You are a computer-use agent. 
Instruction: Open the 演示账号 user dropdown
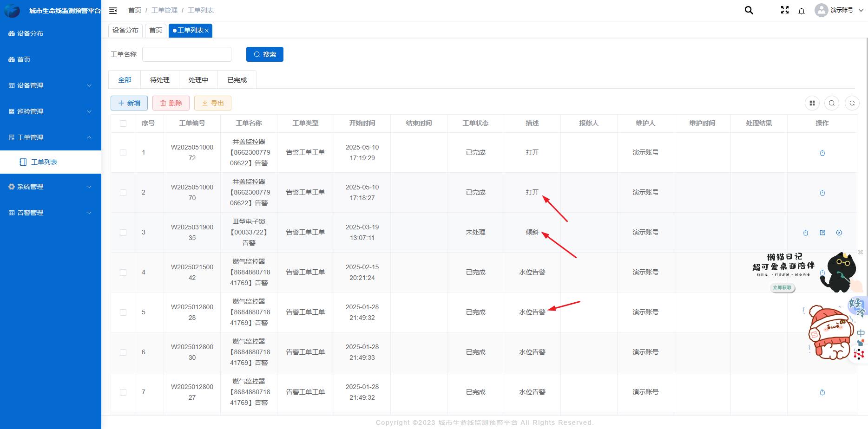pyautogui.click(x=839, y=10)
